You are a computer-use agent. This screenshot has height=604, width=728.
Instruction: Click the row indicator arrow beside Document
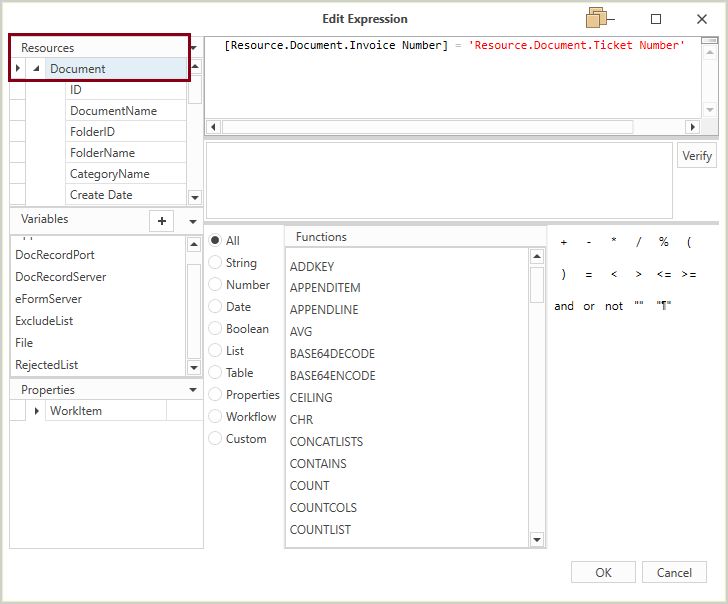[18, 68]
